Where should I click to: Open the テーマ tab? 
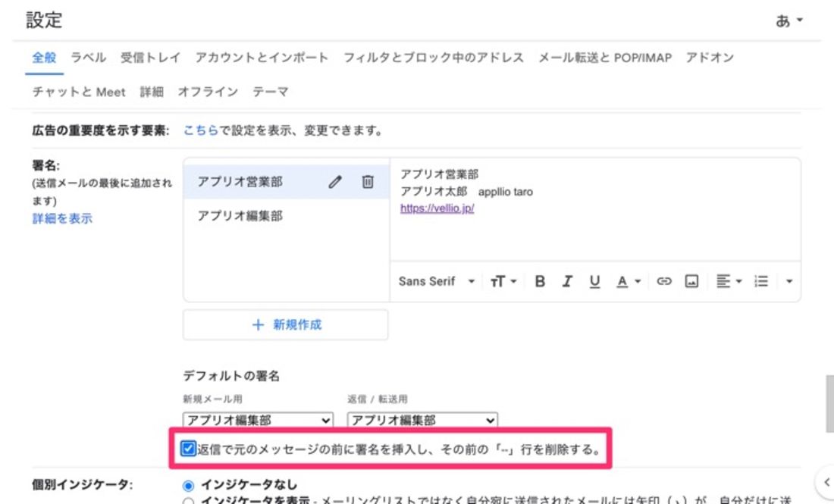(271, 92)
